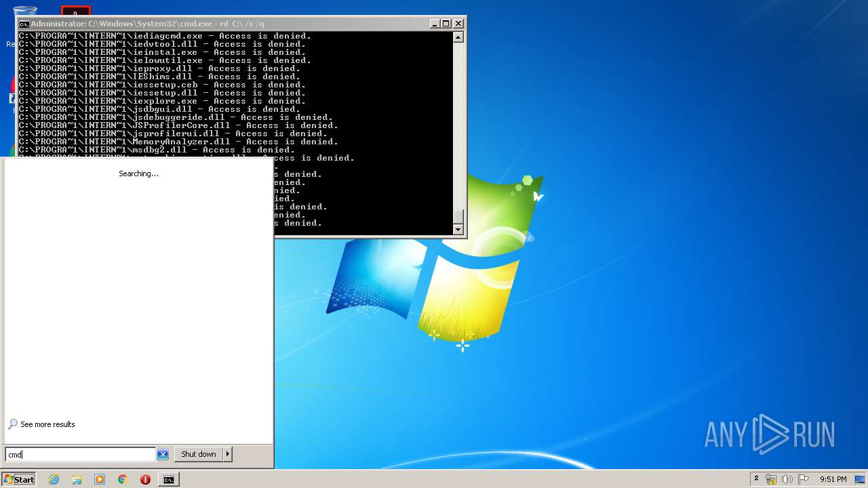Open cmd window system menu icon
Image resolution: width=868 pixels, height=488 pixels.
point(24,24)
